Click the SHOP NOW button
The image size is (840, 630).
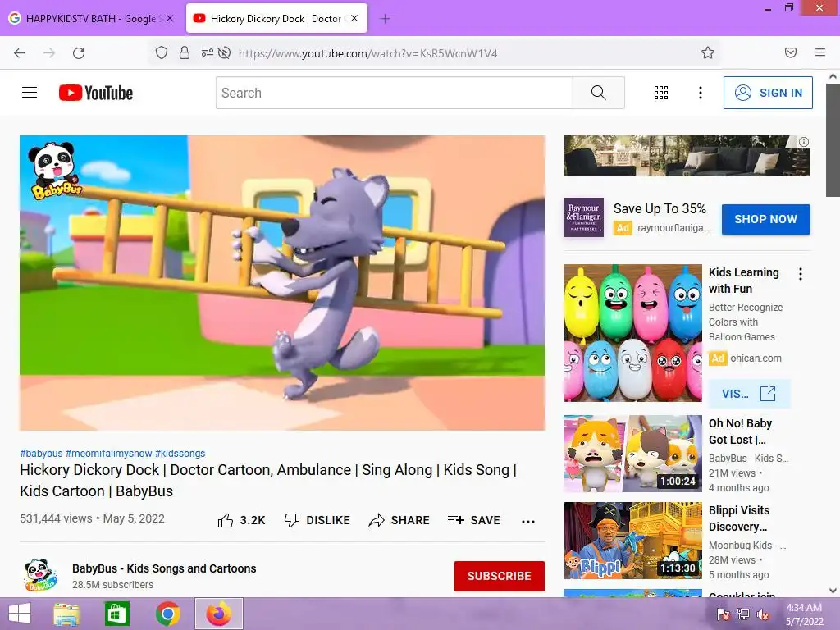765,219
